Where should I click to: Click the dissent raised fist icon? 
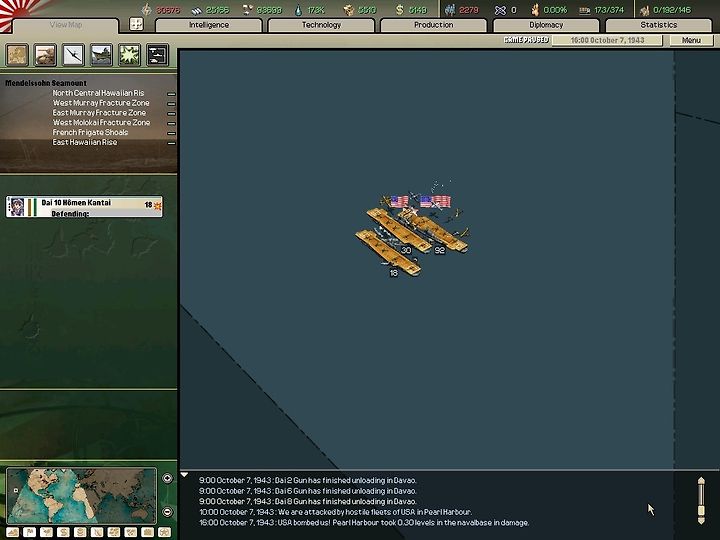pos(535,10)
